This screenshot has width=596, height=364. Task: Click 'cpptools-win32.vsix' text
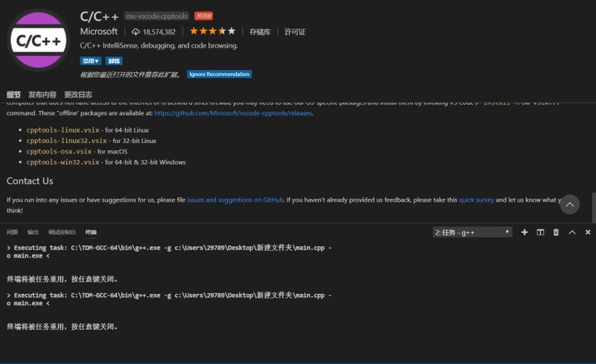click(x=63, y=162)
